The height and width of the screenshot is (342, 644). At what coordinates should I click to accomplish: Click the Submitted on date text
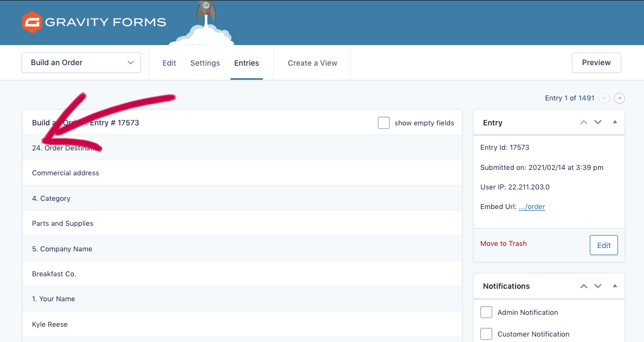pos(542,167)
